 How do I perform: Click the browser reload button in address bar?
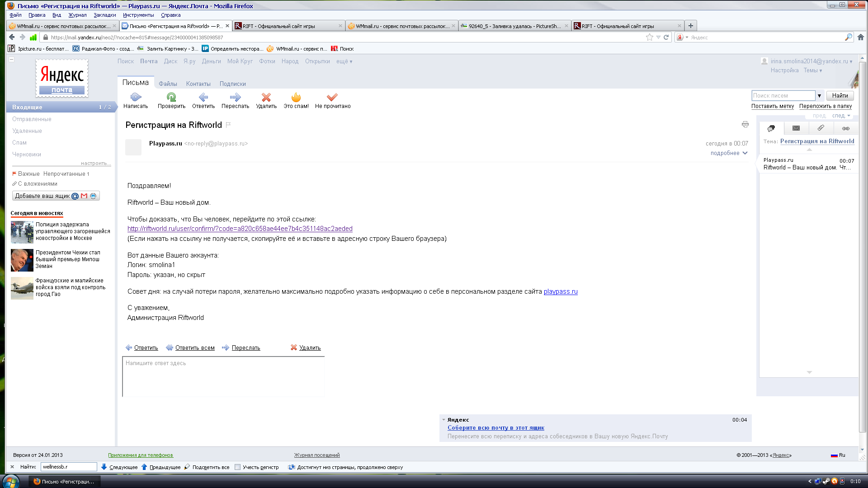click(x=666, y=37)
